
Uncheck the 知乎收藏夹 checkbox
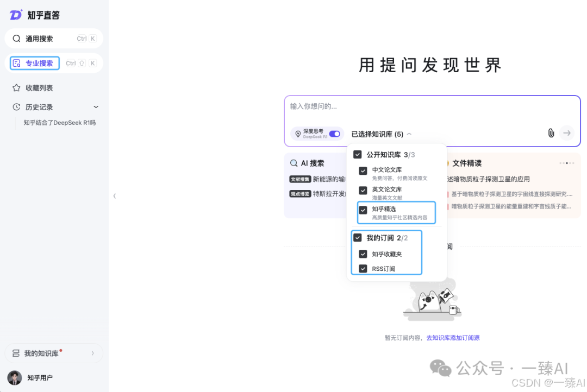tap(363, 254)
